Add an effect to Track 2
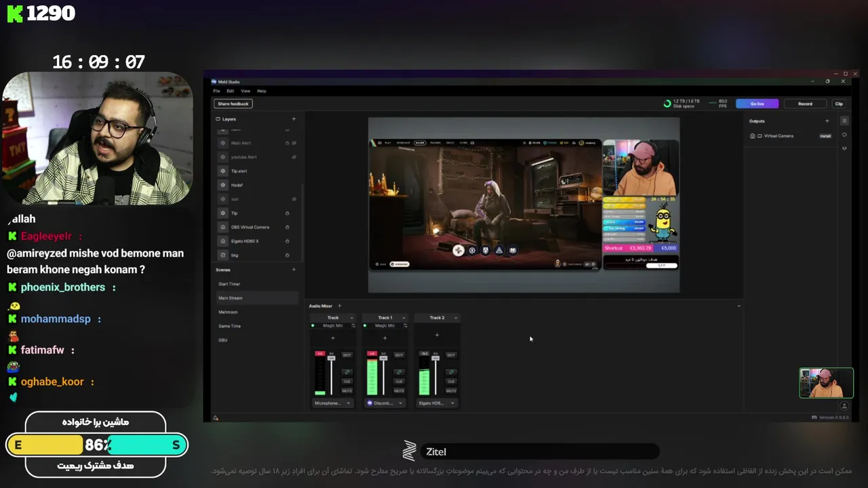The height and width of the screenshot is (488, 868). (x=437, y=335)
